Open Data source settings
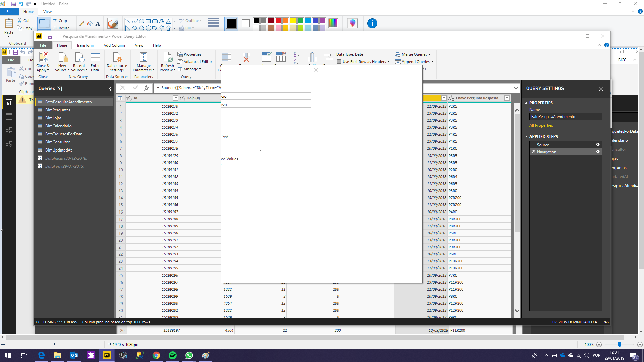 click(117, 62)
